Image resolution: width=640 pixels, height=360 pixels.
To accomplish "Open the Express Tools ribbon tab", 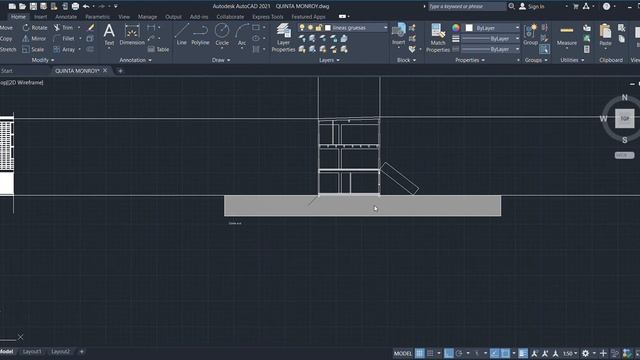I will pyautogui.click(x=268, y=17).
